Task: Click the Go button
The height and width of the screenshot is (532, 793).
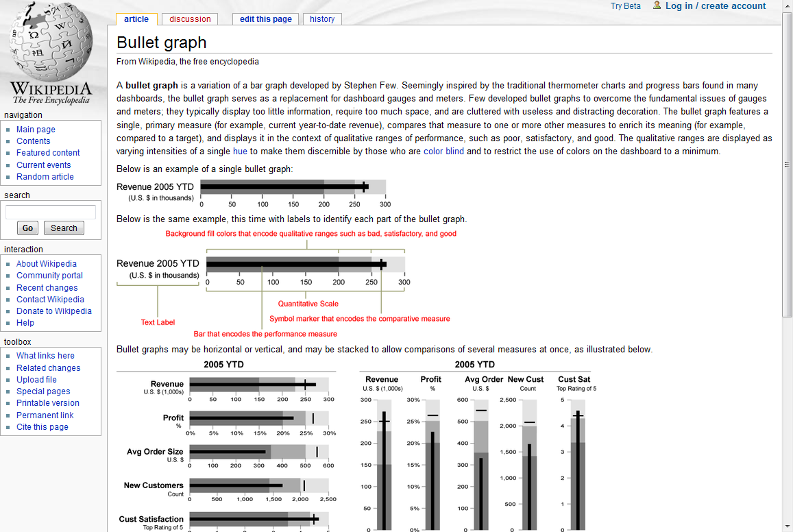Action: tap(28, 228)
